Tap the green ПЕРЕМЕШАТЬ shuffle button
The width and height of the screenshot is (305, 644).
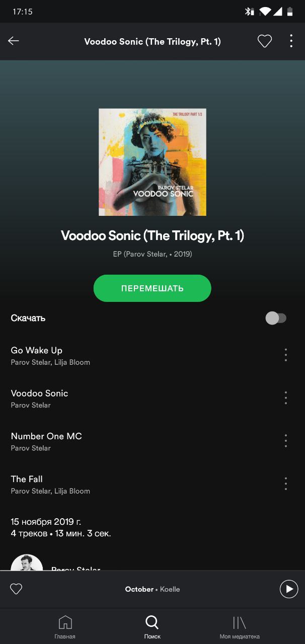click(x=152, y=288)
